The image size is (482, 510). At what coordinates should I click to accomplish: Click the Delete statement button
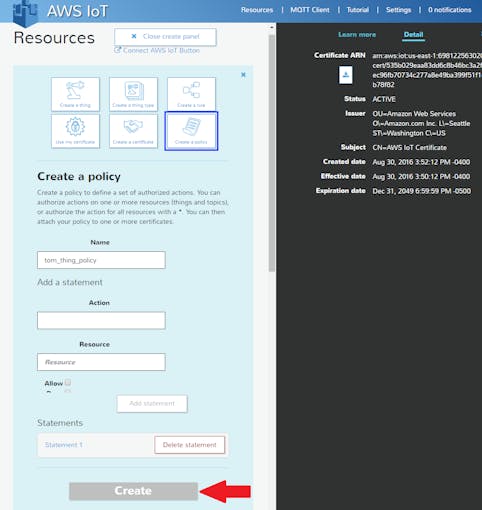[190, 445]
